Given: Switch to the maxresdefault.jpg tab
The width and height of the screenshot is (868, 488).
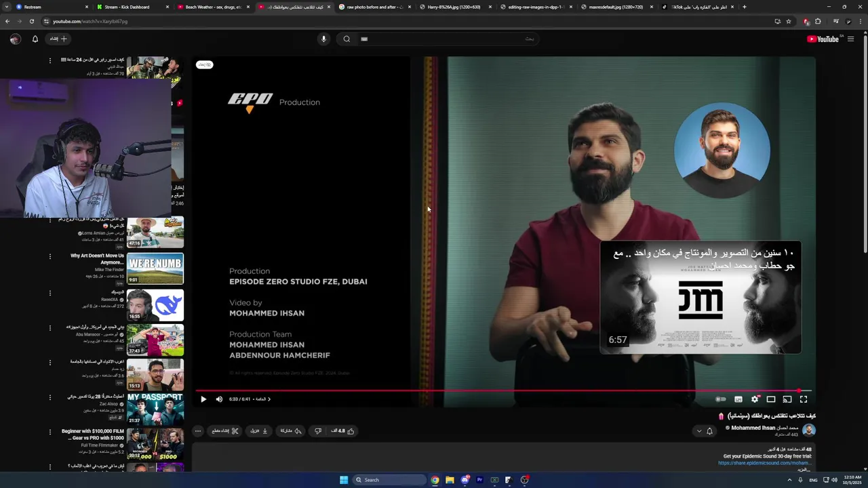Looking at the screenshot, I should (x=617, y=7).
